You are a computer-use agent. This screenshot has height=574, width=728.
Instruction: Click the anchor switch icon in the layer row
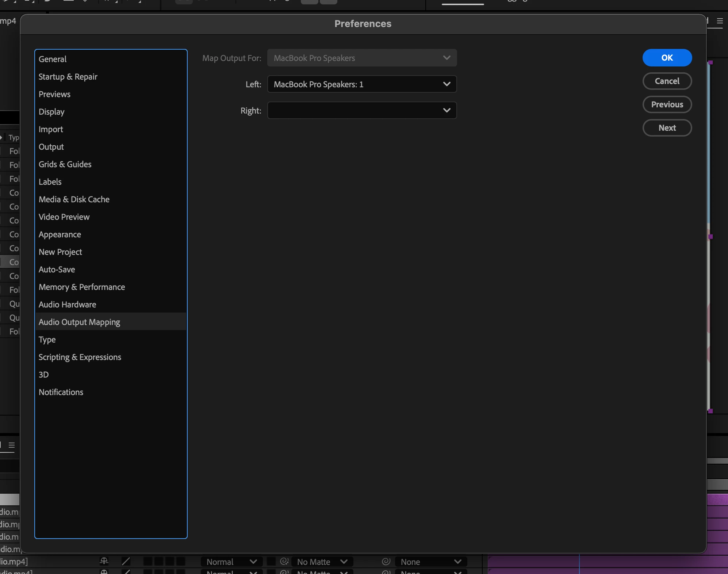click(104, 561)
